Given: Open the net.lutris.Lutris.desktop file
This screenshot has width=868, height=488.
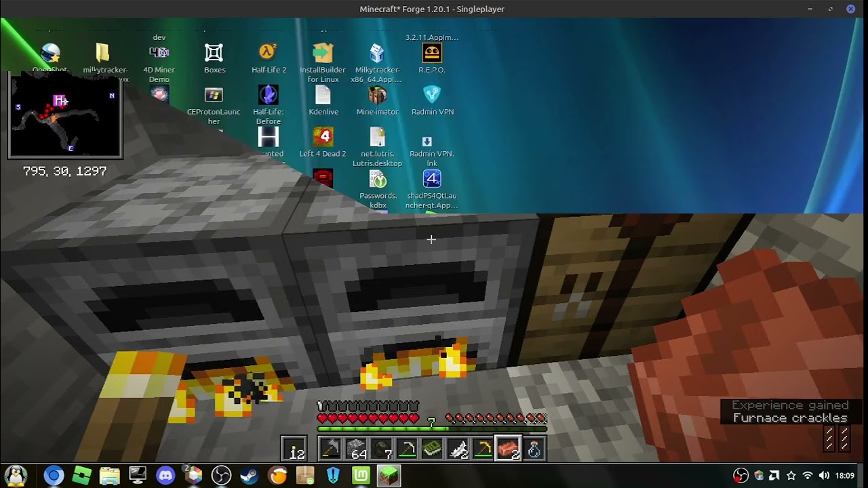Looking at the screenshot, I should (377, 147).
